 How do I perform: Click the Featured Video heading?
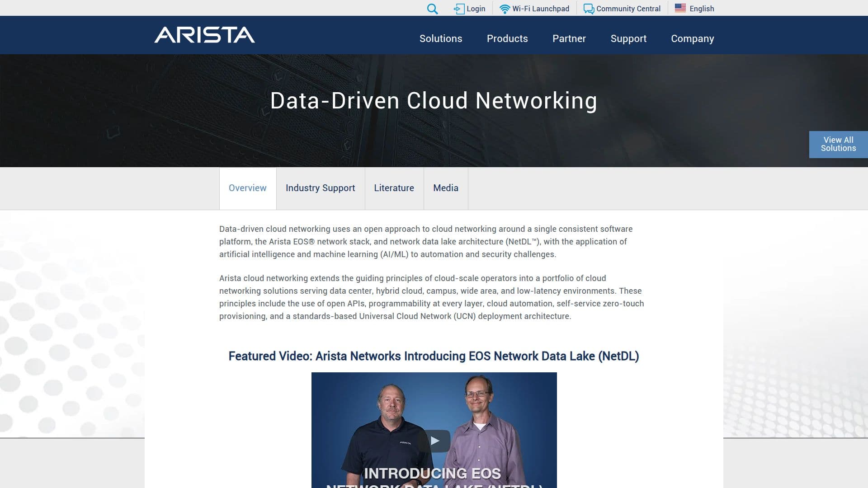pos(434,356)
